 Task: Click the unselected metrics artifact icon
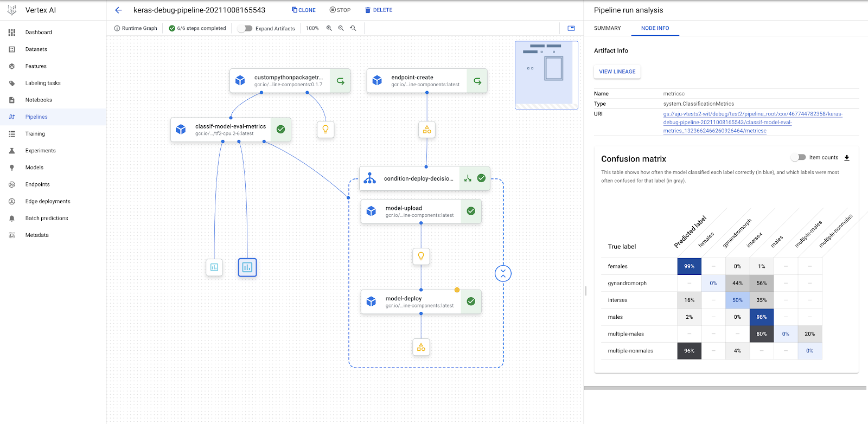214,267
